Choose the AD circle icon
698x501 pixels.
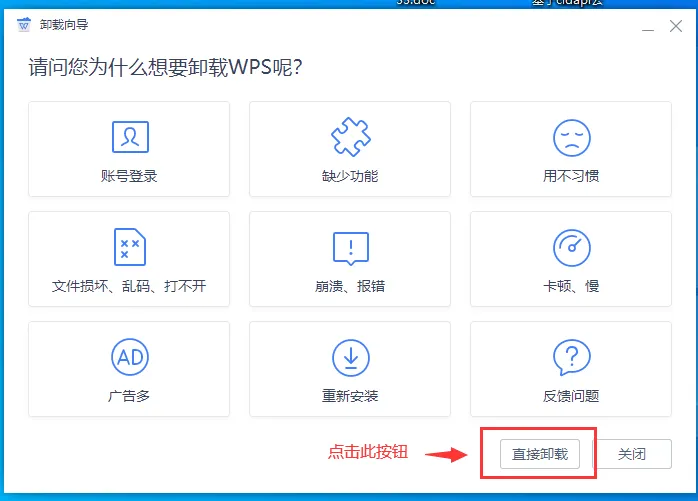130,357
